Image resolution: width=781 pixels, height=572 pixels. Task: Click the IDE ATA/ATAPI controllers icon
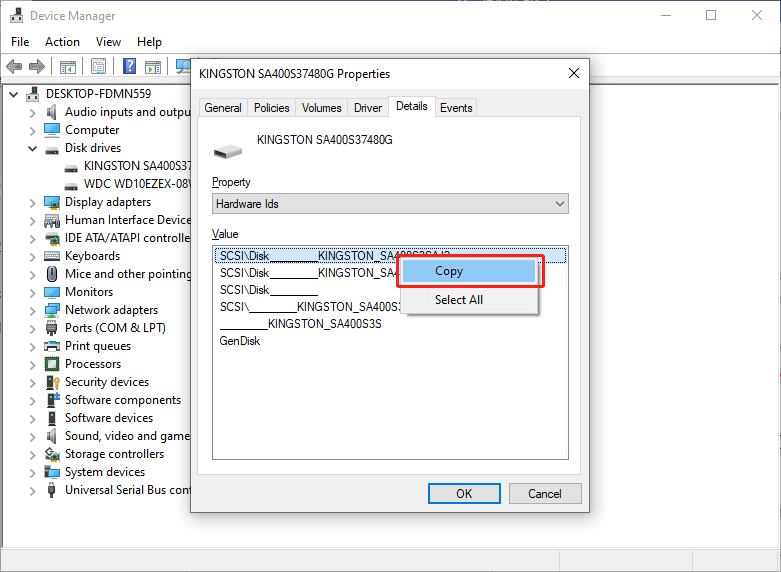[52, 238]
